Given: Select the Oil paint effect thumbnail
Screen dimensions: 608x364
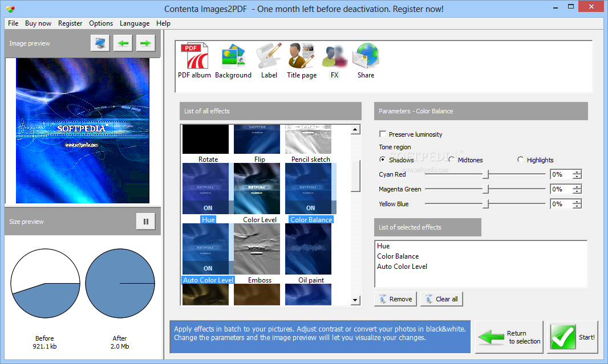Looking at the screenshot, I should 308,249.
